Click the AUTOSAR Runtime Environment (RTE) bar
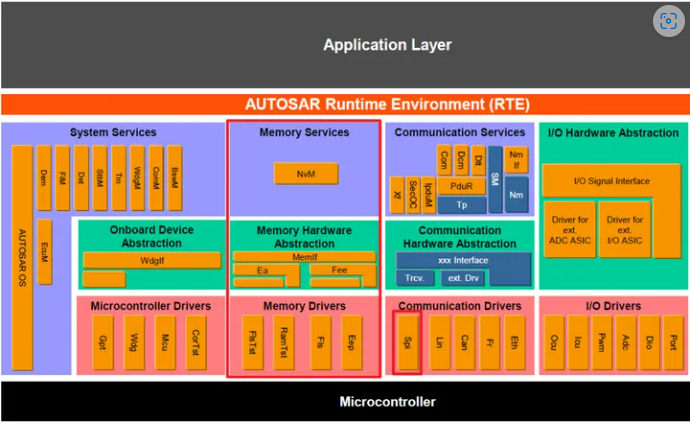Screen dimensions: 692x423 coord(345,105)
